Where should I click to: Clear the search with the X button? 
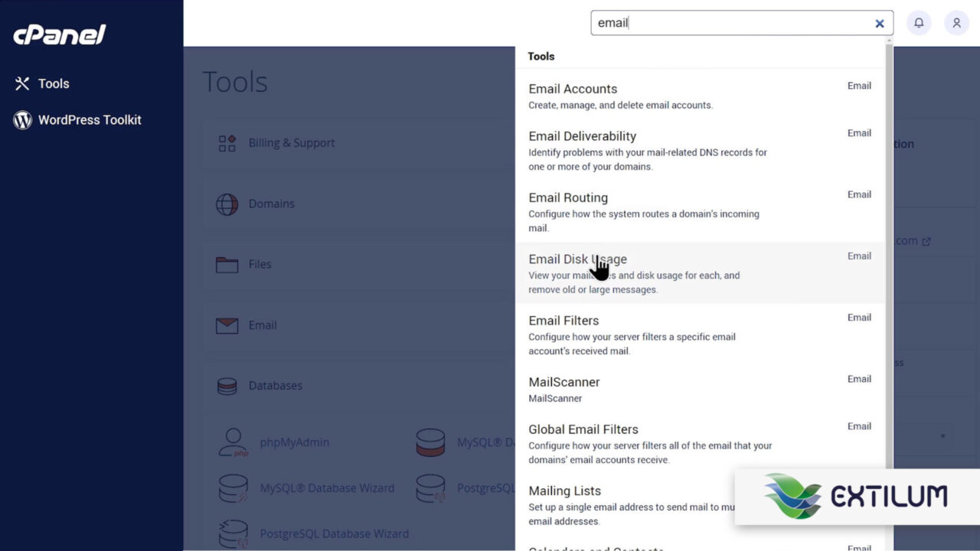click(879, 23)
